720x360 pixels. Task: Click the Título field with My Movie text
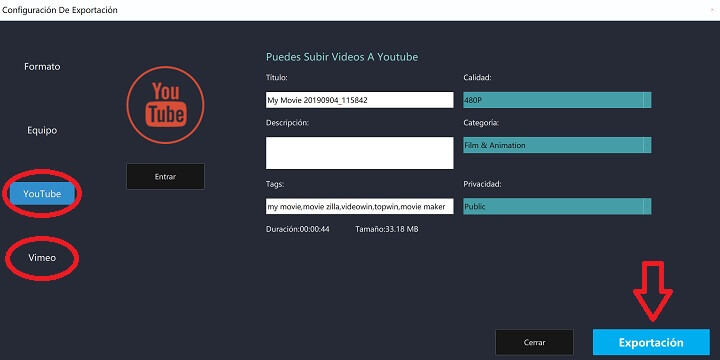[x=360, y=100]
